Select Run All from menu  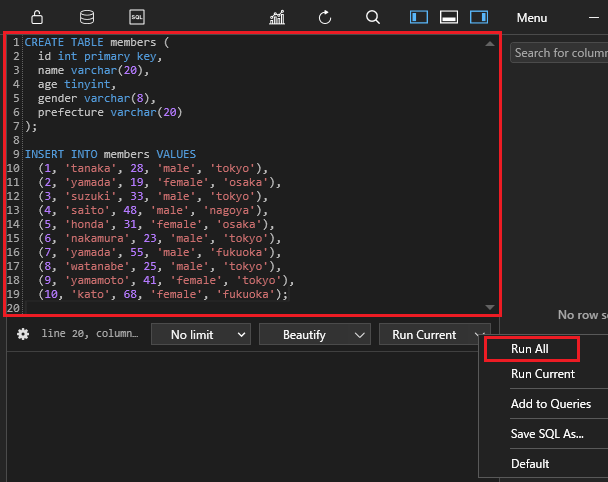[532, 349]
